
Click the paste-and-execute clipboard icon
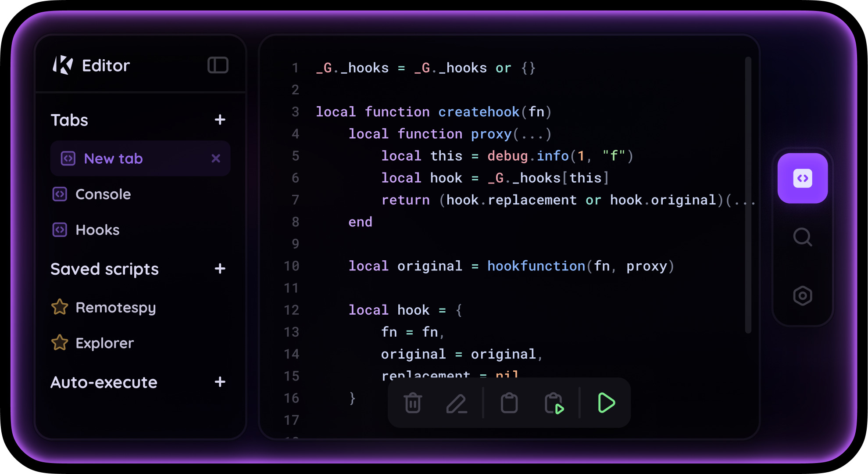tap(554, 403)
